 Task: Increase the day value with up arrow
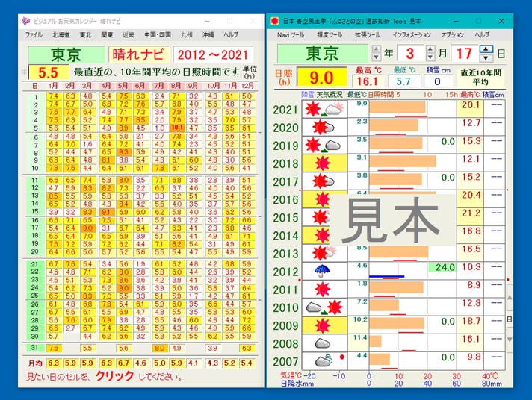pyautogui.click(x=486, y=50)
